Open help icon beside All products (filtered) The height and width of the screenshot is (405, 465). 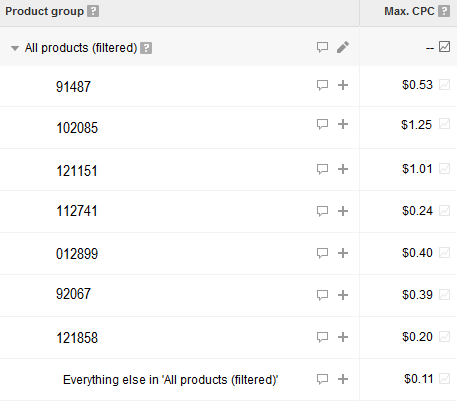click(146, 48)
